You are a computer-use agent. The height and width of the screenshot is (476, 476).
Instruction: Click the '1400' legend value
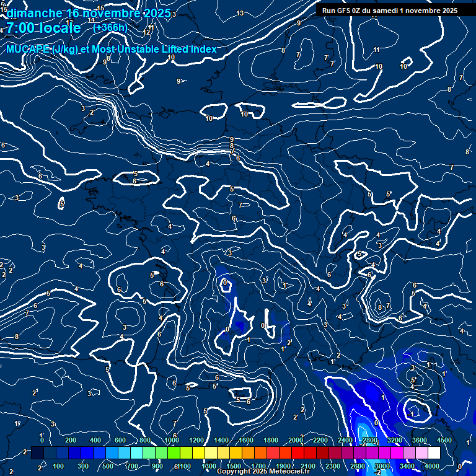point(221,440)
